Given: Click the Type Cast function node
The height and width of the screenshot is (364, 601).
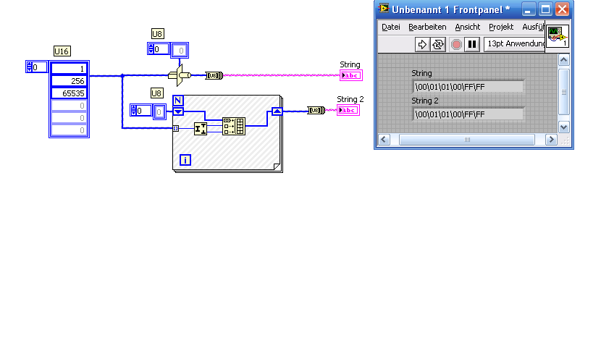Looking at the screenshot, I should [x=180, y=75].
